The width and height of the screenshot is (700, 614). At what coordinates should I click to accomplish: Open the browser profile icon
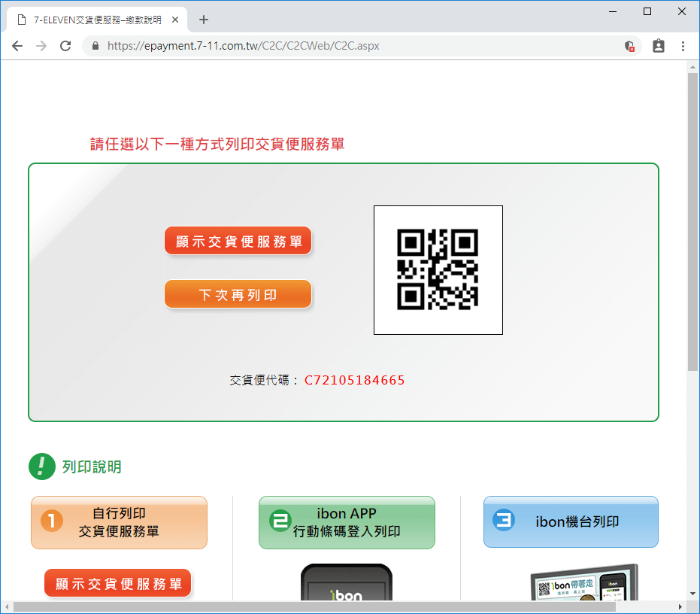point(658,46)
